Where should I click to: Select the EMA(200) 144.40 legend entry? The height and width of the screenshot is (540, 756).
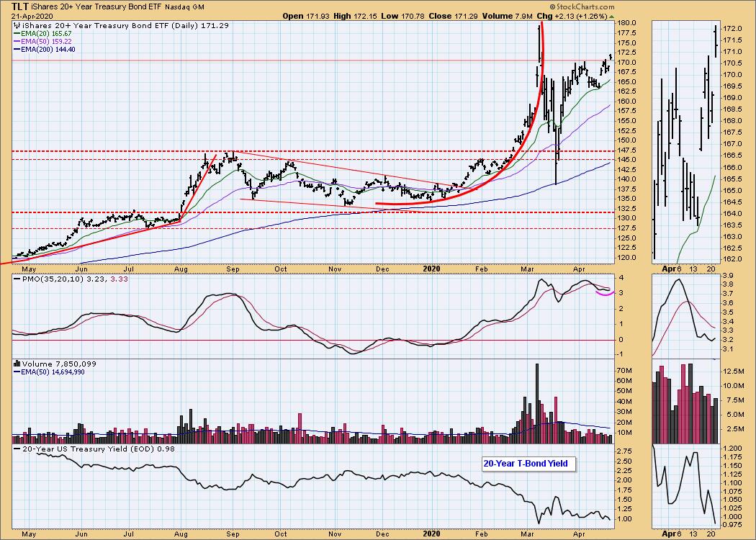point(45,49)
